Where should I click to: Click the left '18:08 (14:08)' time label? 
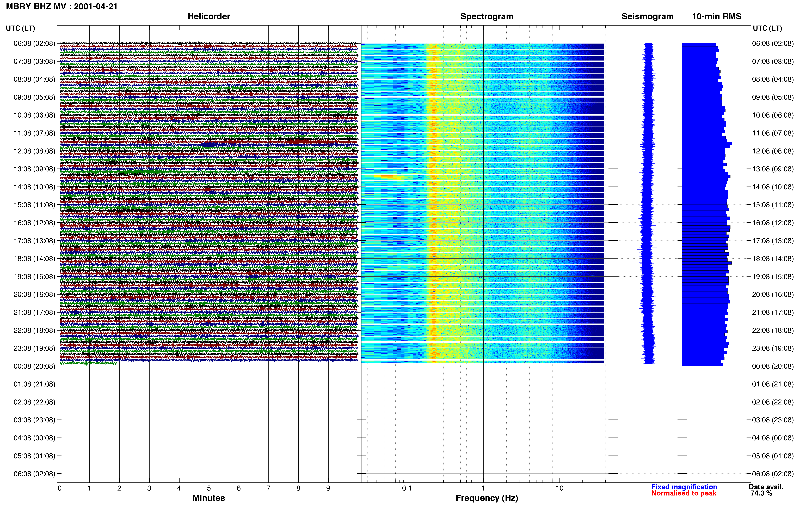(34, 259)
